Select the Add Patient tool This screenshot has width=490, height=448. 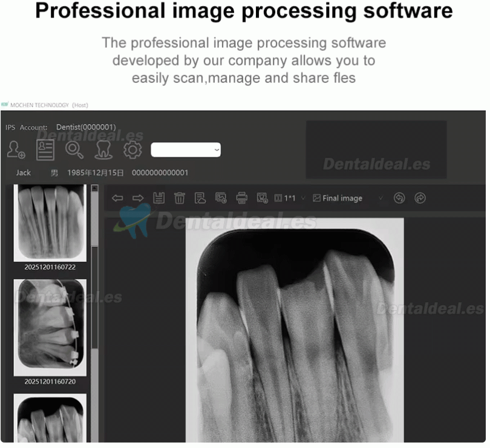tap(15, 150)
